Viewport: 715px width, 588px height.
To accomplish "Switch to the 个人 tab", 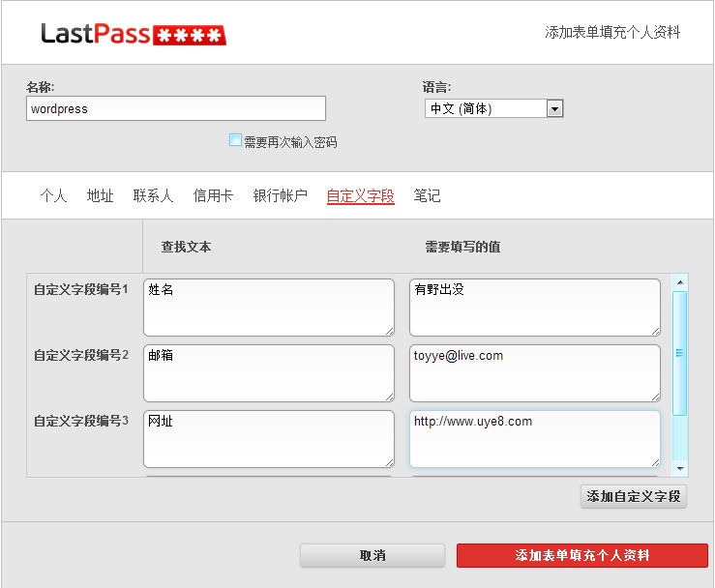I will (53, 195).
